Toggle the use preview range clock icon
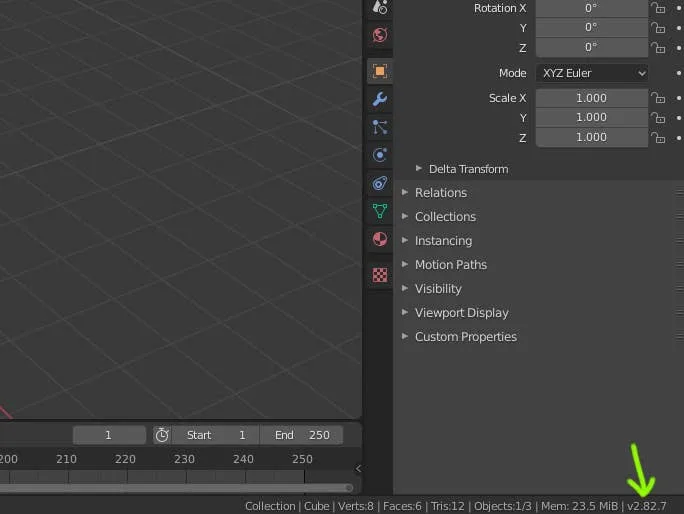684x514 pixels. pyautogui.click(x=162, y=435)
